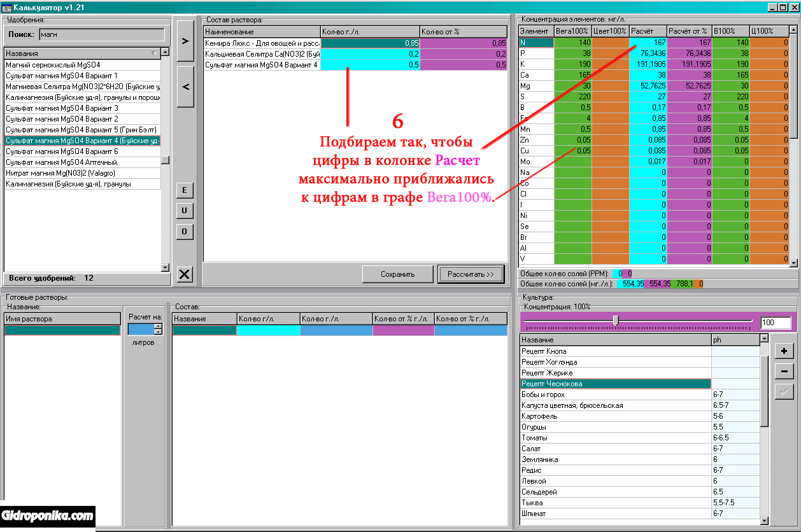
Task: Select Капуста цветная, брюссельская culture
Action: click(x=615, y=405)
